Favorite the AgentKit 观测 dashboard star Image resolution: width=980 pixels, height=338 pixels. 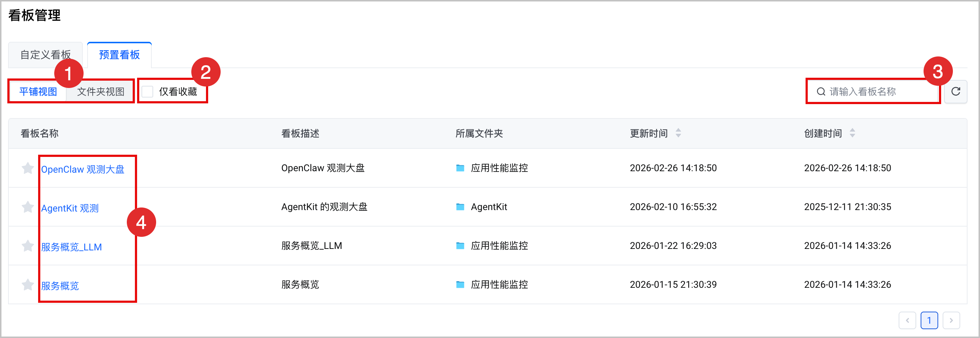click(x=28, y=207)
